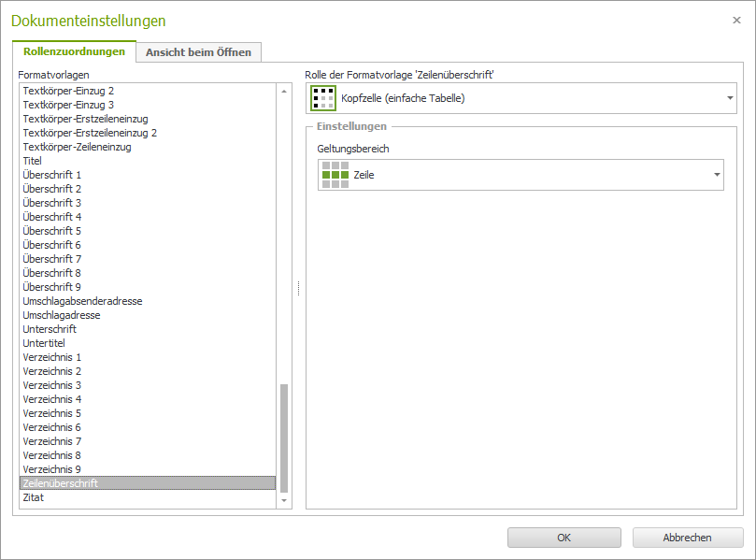Pick 'Umschlagadresse' from the style list

[x=62, y=315]
